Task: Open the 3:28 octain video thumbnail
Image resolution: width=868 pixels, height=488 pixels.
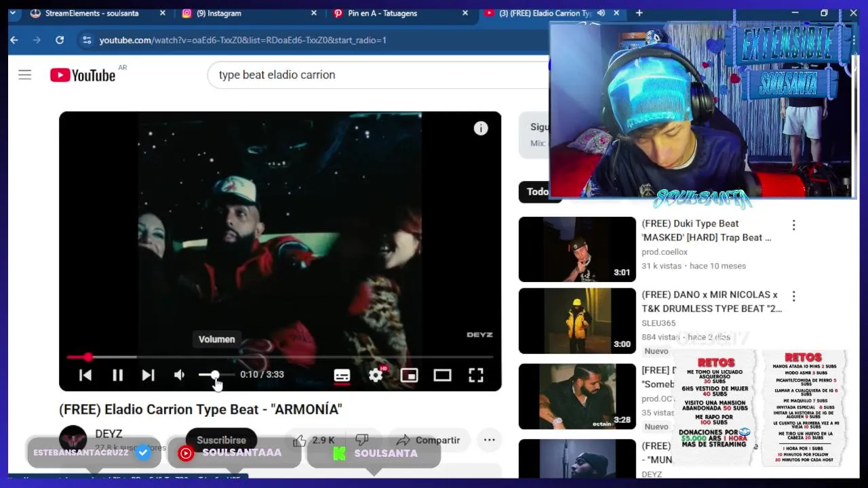Action: [x=577, y=396]
